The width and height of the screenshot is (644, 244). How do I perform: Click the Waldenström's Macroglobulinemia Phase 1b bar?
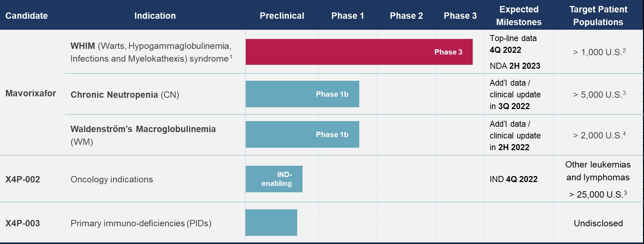tap(302, 135)
